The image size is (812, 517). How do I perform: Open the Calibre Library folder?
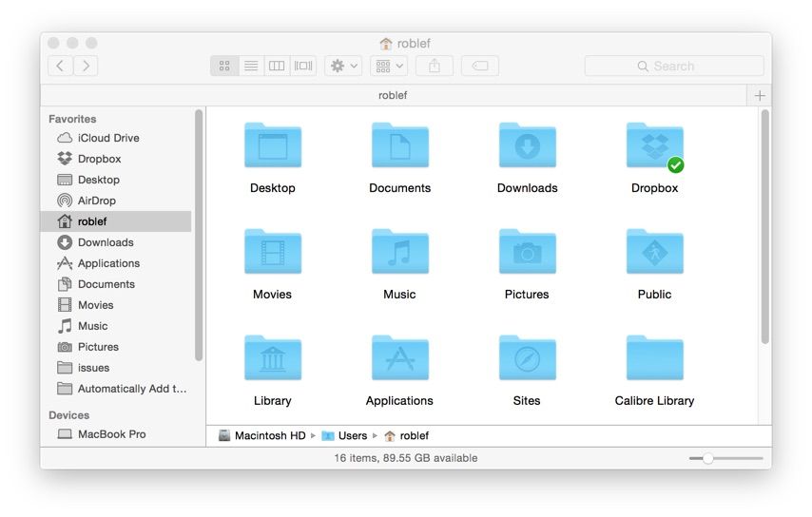tap(654, 359)
